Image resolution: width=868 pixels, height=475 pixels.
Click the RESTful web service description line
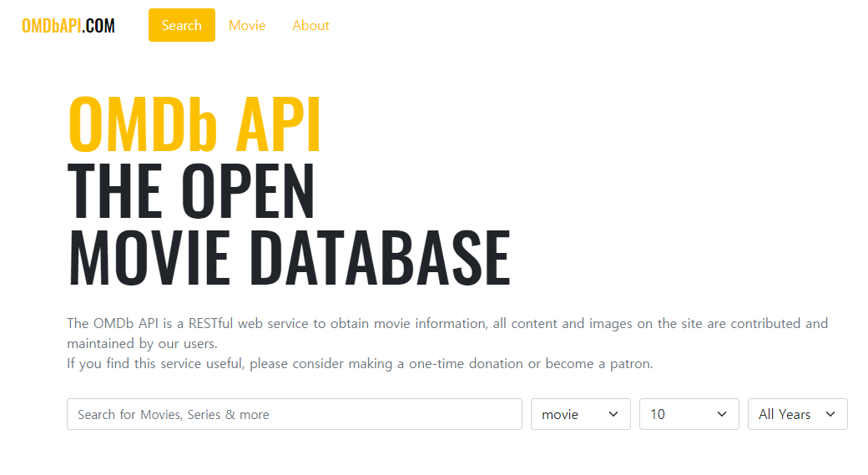(x=447, y=323)
